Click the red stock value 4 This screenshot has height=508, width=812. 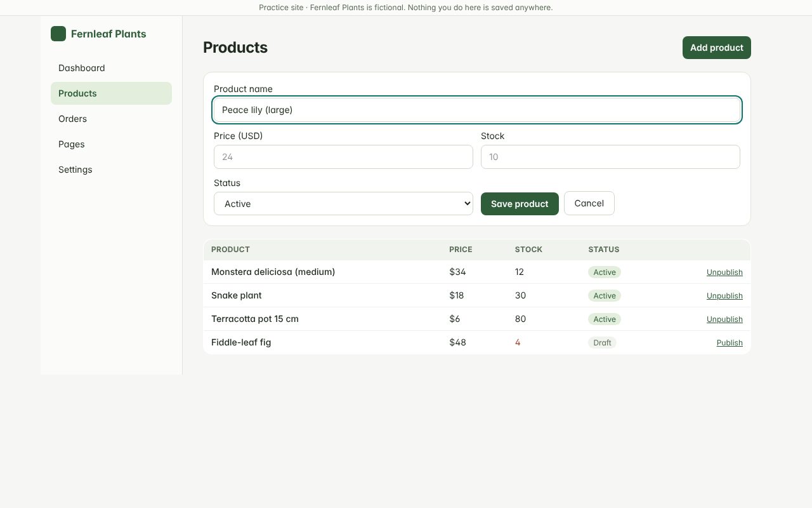tap(518, 342)
